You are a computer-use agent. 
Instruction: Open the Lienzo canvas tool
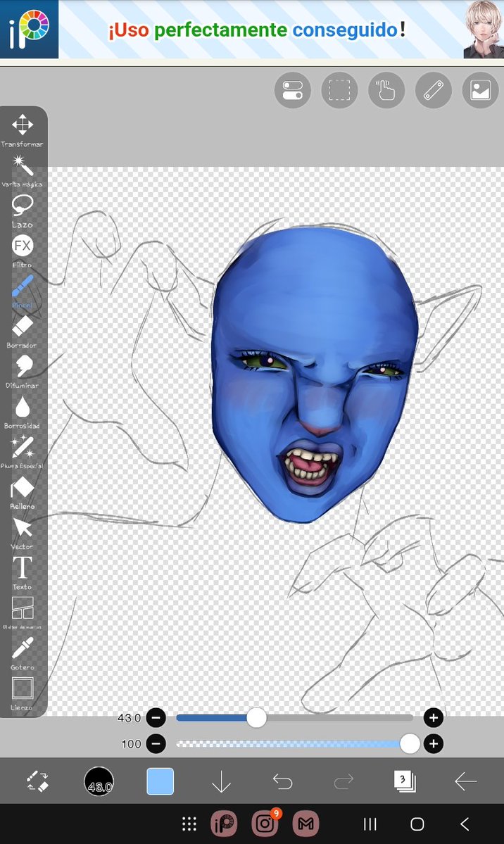(22, 693)
